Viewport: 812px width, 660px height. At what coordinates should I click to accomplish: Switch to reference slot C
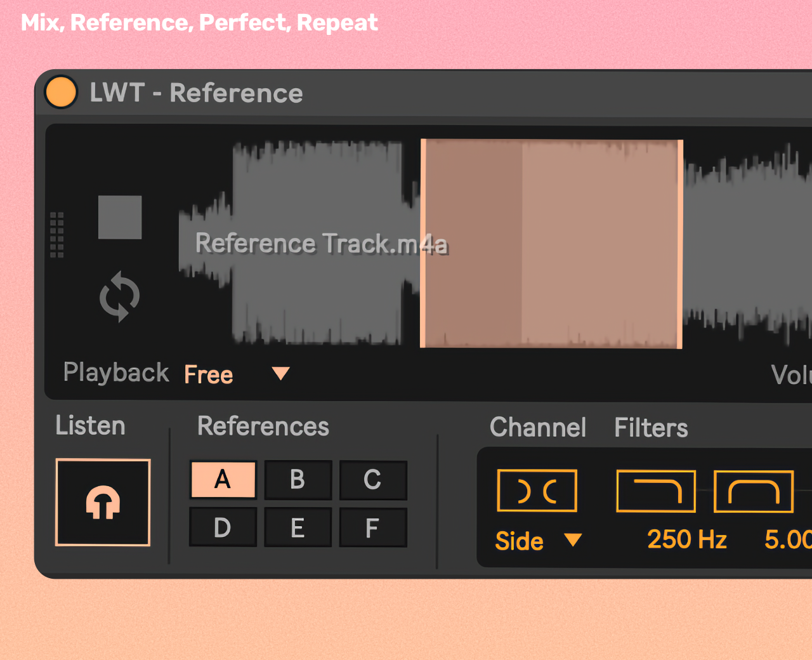(373, 480)
